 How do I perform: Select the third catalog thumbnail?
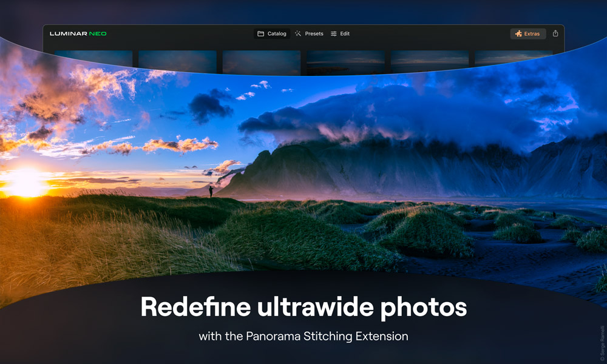click(261, 62)
